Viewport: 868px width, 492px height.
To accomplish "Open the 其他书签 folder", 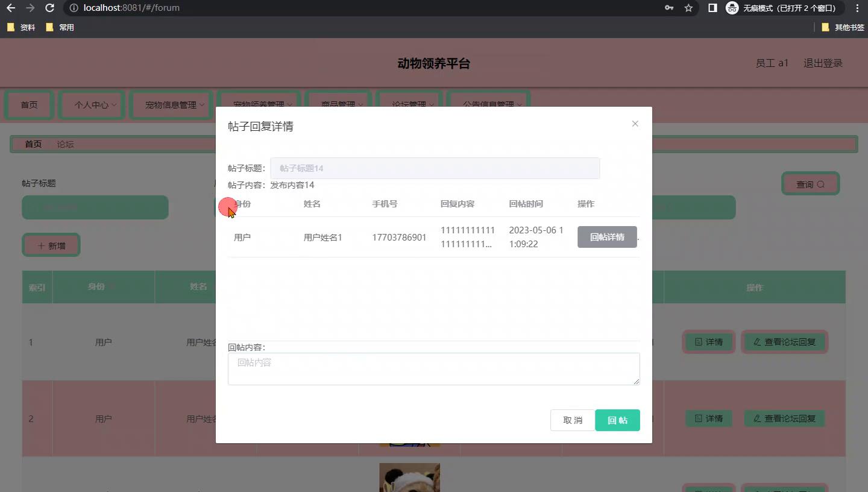I will tap(843, 27).
